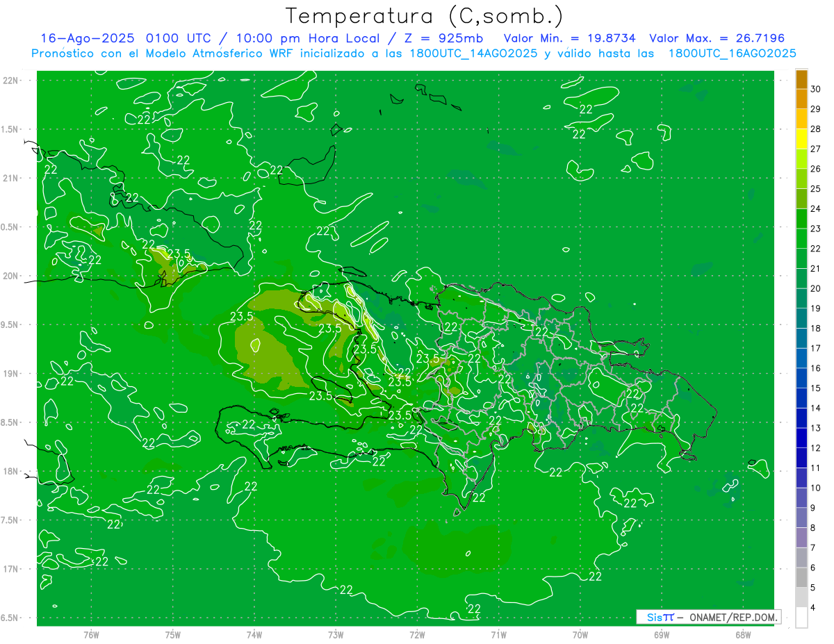Click the '29' color scale label

point(815,109)
